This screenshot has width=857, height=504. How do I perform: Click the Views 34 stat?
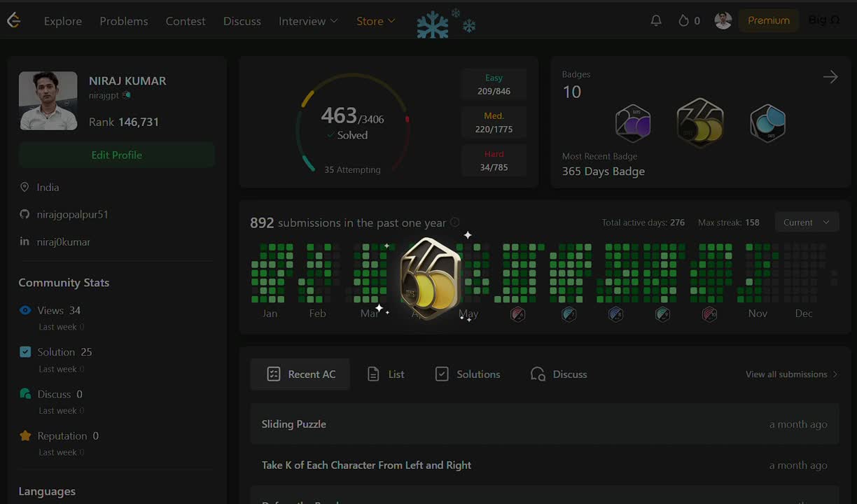click(59, 310)
